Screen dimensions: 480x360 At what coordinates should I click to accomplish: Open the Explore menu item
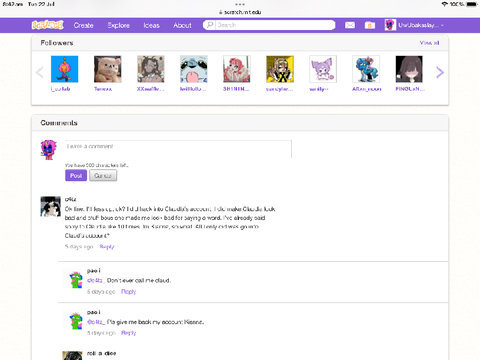coord(118,25)
